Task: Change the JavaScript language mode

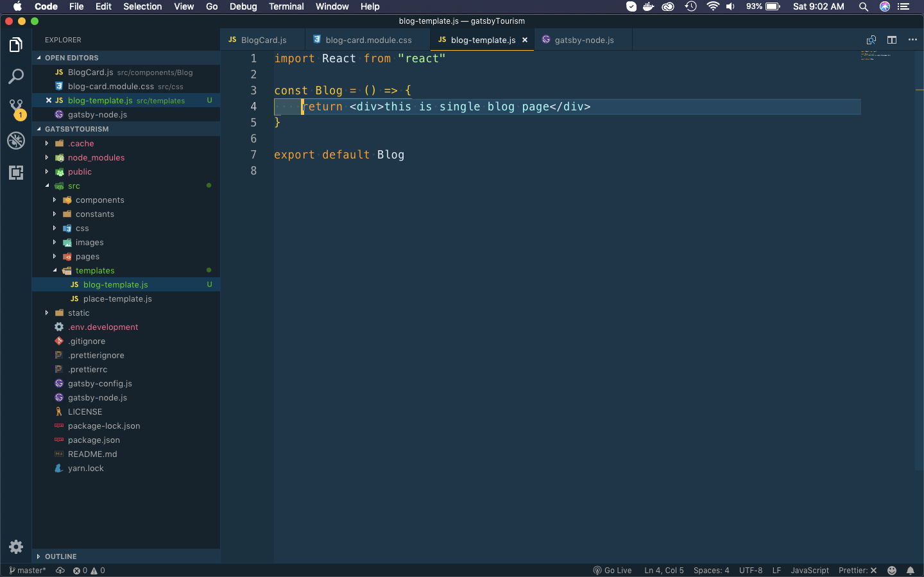Action: point(810,570)
